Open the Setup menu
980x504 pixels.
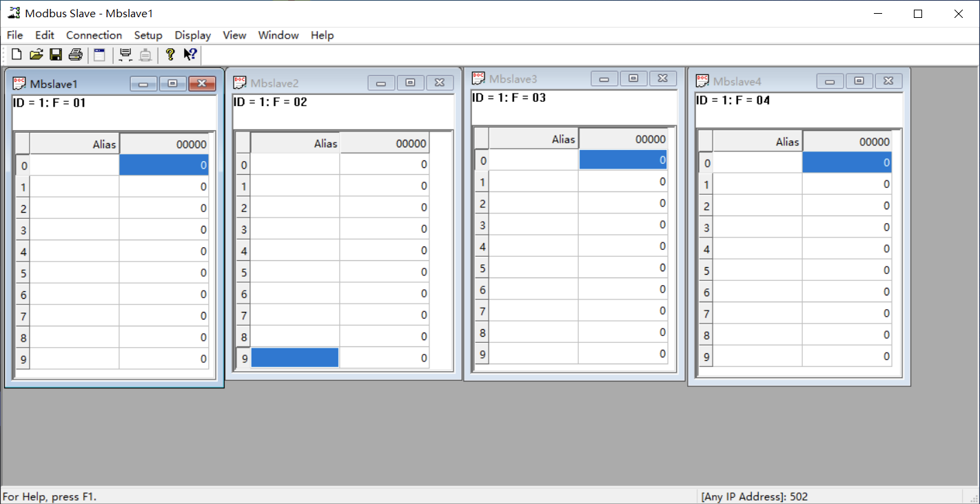[148, 35]
